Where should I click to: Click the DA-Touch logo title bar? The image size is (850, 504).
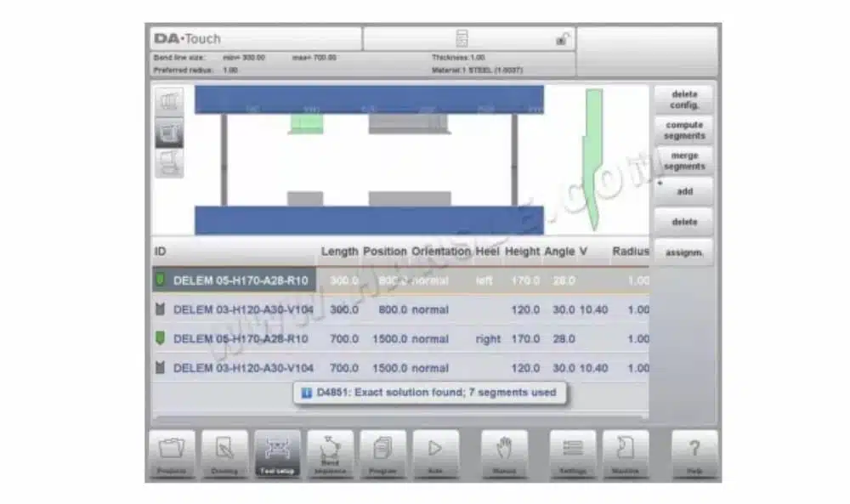tap(255, 39)
